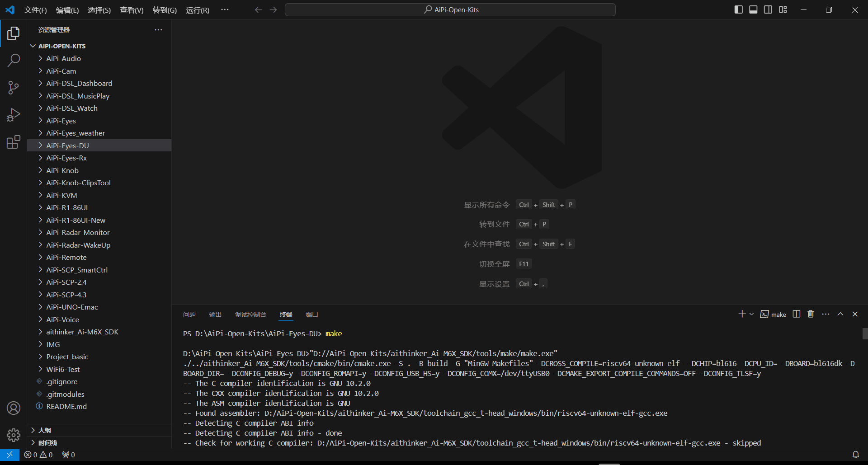Select the AiPi-Voice folder
The image size is (868, 465).
pyautogui.click(x=99, y=319)
